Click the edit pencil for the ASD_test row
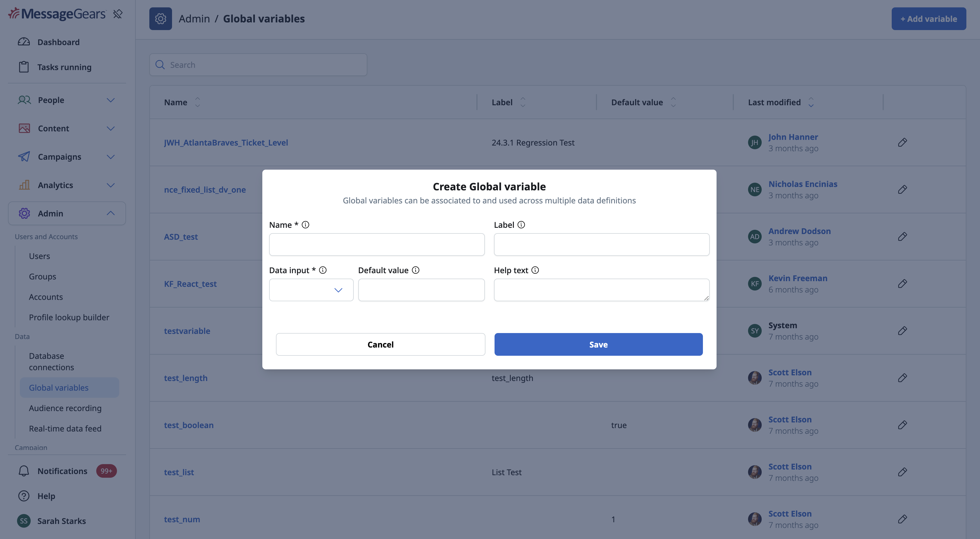Image resolution: width=980 pixels, height=539 pixels. pos(902,237)
